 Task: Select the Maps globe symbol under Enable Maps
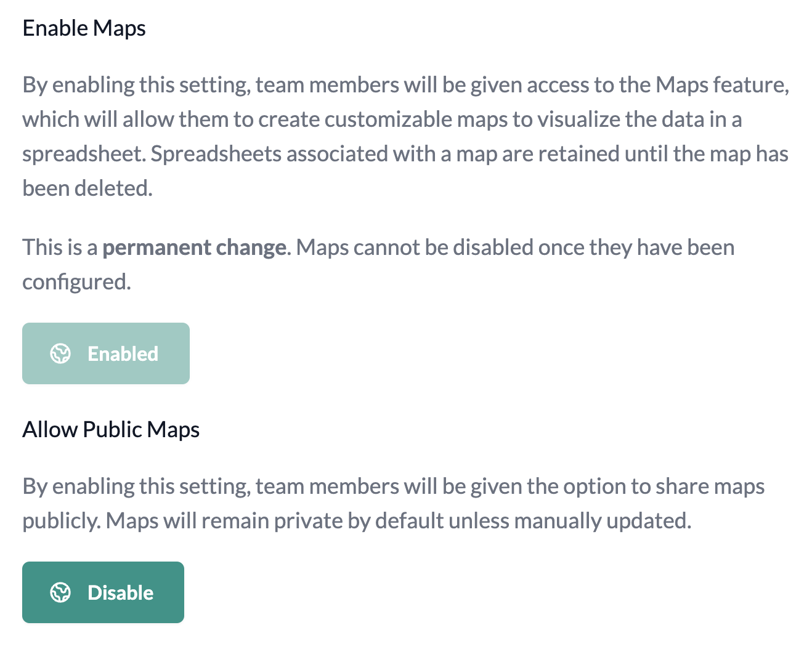(60, 353)
